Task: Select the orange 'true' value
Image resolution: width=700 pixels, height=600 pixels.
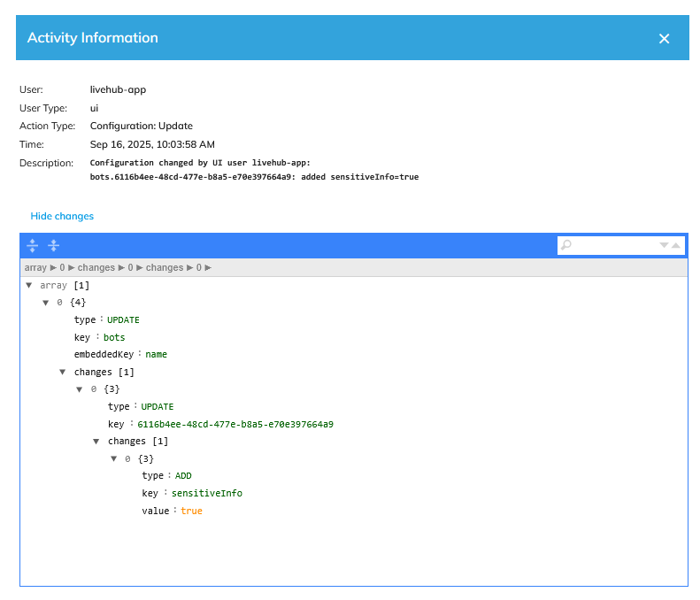Action: (x=191, y=511)
